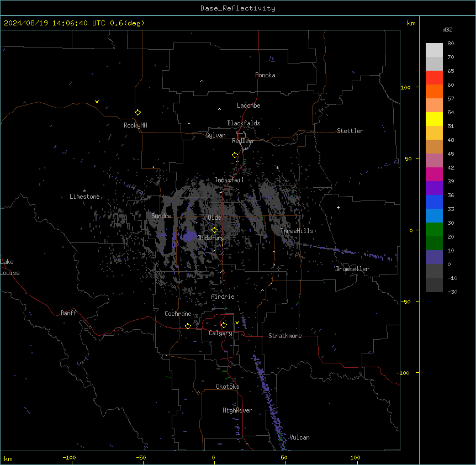Image resolution: width=476 pixels, height=465 pixels.
Task: Click the Ponoka city label
Action: [265, 75]
